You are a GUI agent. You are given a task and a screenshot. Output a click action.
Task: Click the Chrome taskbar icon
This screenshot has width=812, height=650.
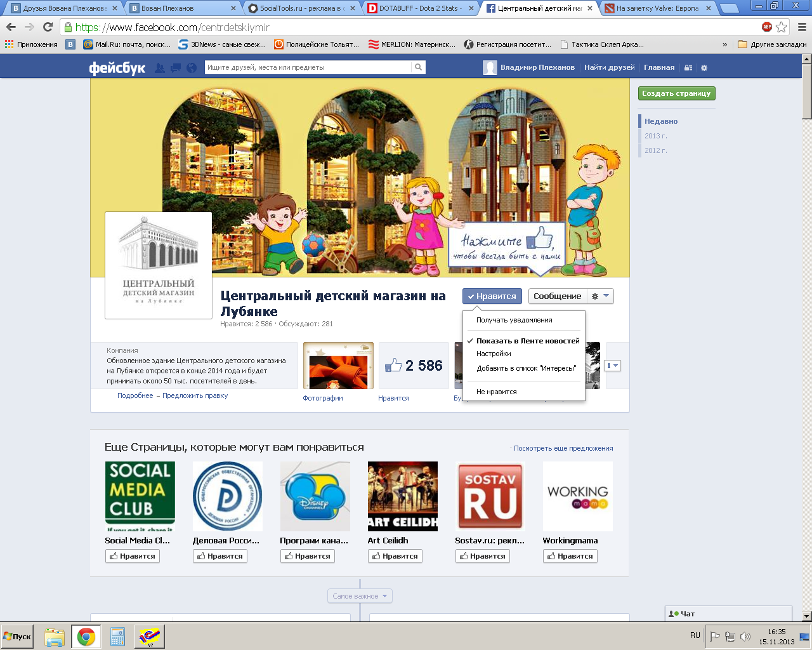click(86, 637)
